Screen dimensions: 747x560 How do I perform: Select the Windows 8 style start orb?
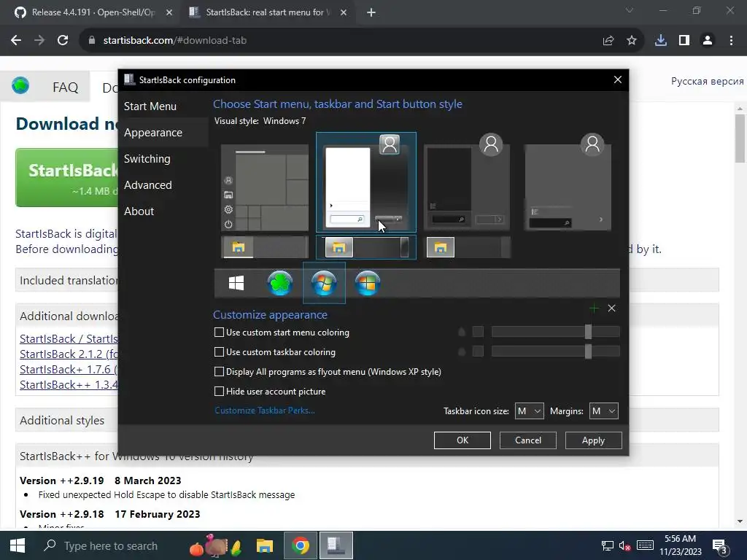368,283
